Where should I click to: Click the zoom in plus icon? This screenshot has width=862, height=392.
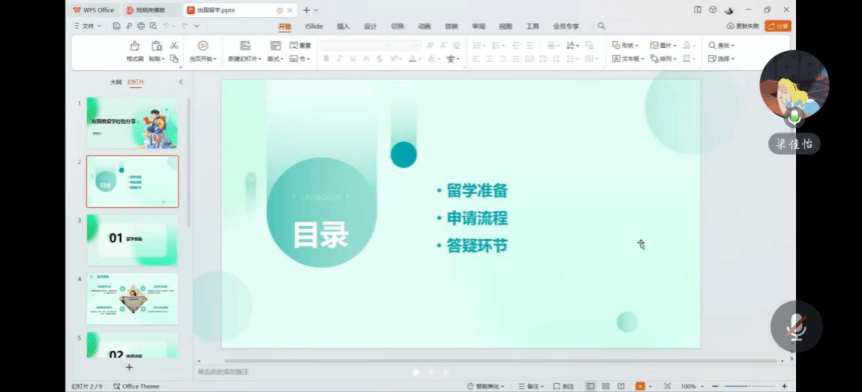[x=784, y=387]
